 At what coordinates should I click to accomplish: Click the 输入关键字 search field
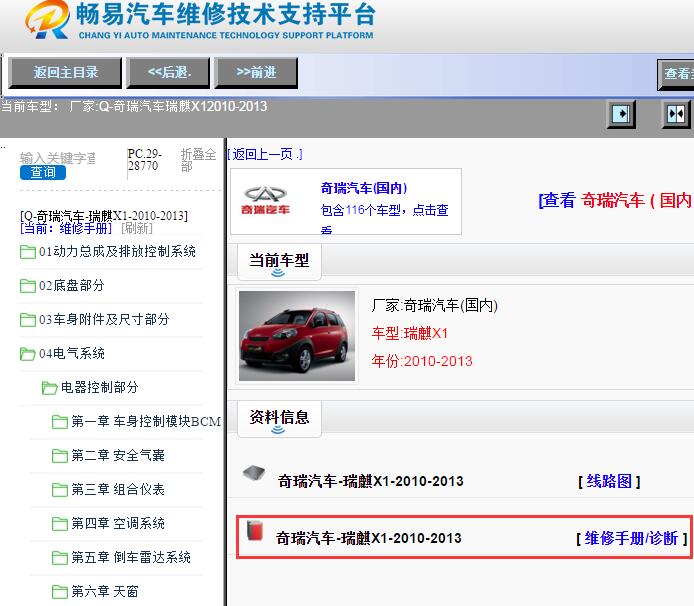58,158
